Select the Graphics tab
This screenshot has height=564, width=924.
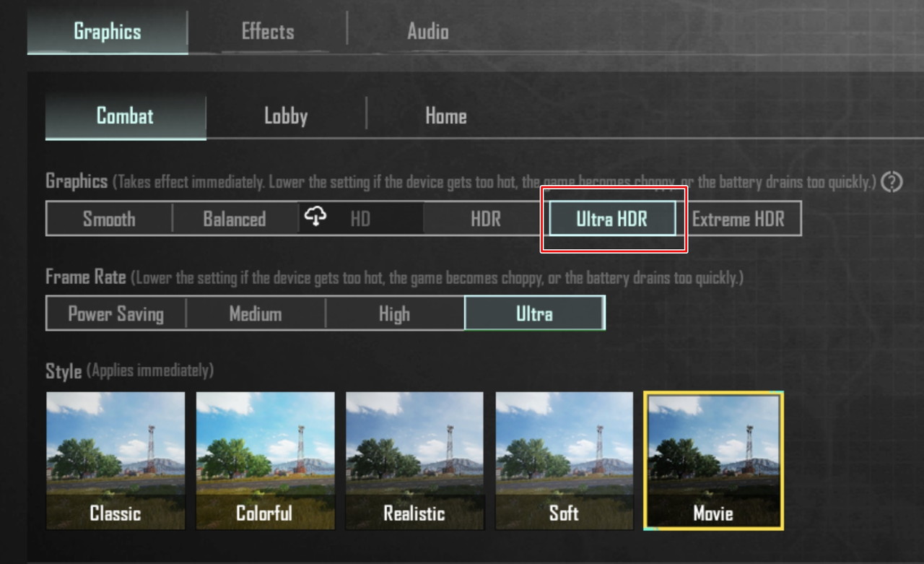pos(108,31)
